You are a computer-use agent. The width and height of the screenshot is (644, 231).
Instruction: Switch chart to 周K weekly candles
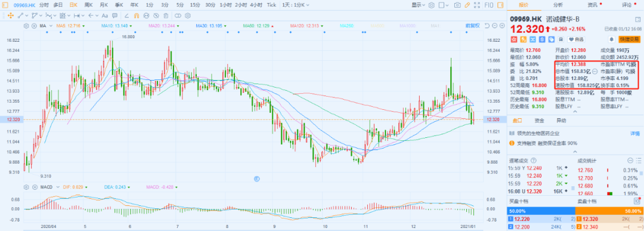click(88, 5)
